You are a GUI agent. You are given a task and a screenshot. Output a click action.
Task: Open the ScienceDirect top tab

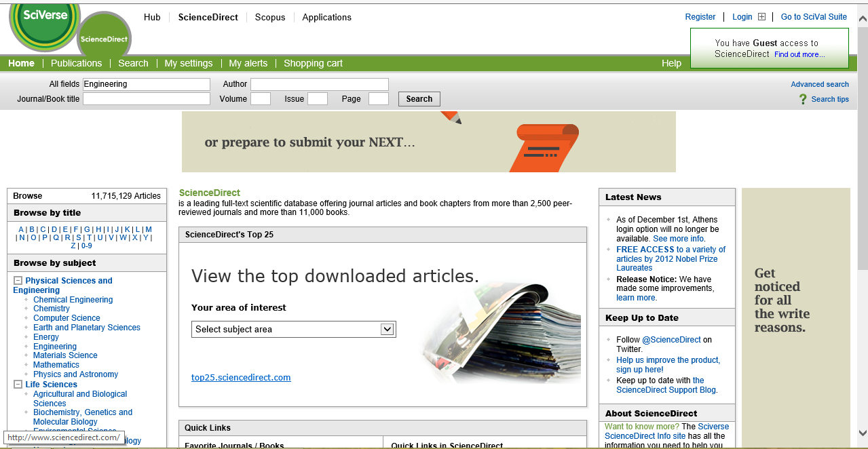click(208, 17)
